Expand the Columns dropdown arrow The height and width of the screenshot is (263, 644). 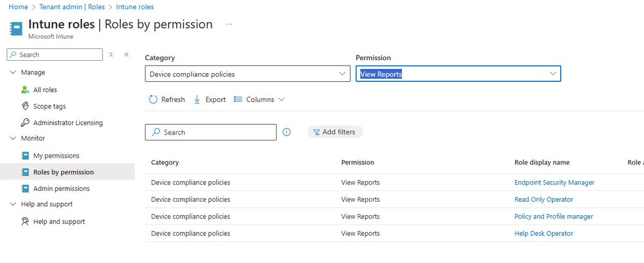click(x=281, y=99)
